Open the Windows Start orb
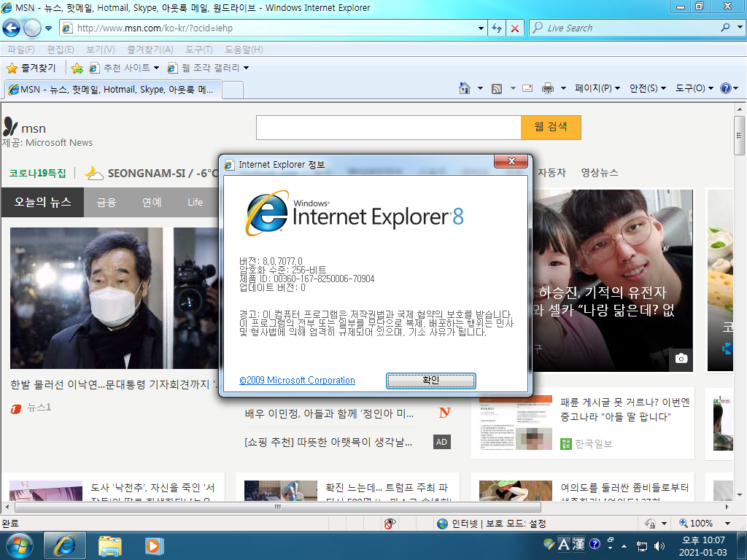The image size is (747, 560). tap(20, 545)
